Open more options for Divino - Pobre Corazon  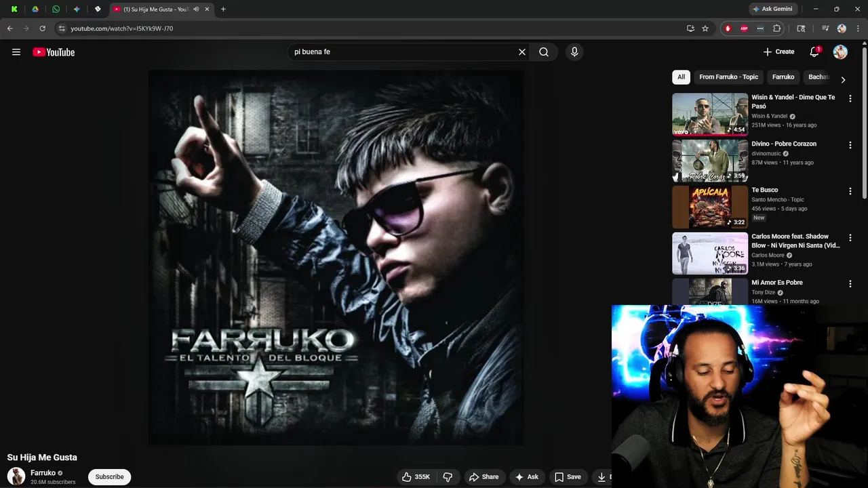click(850, 145)
